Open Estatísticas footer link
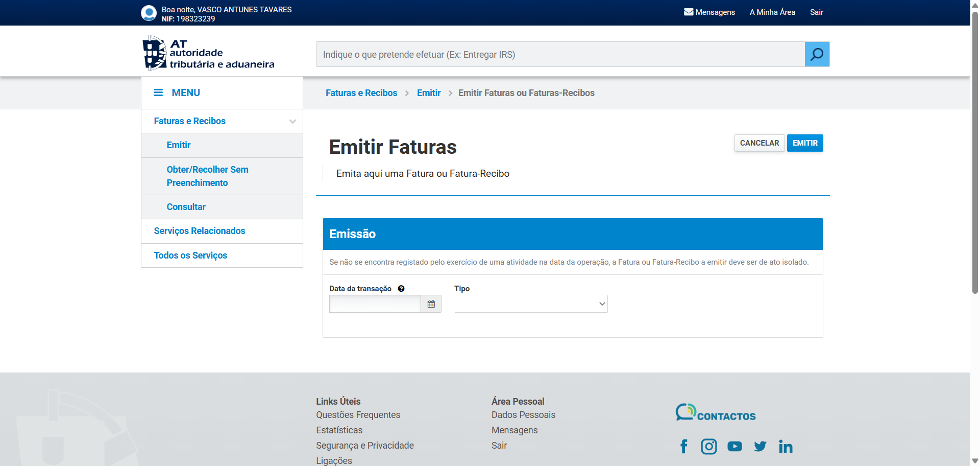Viewport: 980px width, 466px height. pos(339,430)
